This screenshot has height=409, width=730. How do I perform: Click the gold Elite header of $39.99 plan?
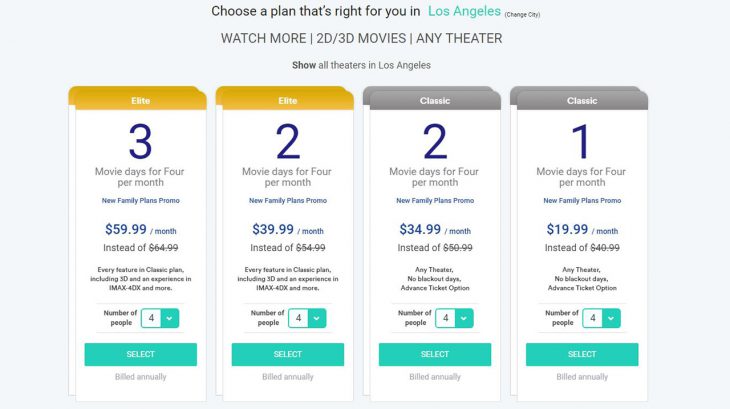click(x=287, y=100)
